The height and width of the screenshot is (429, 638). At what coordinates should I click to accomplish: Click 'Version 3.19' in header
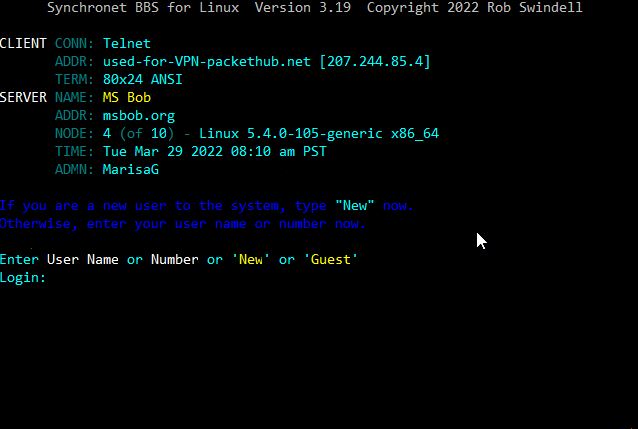click(x=303, y=7)
